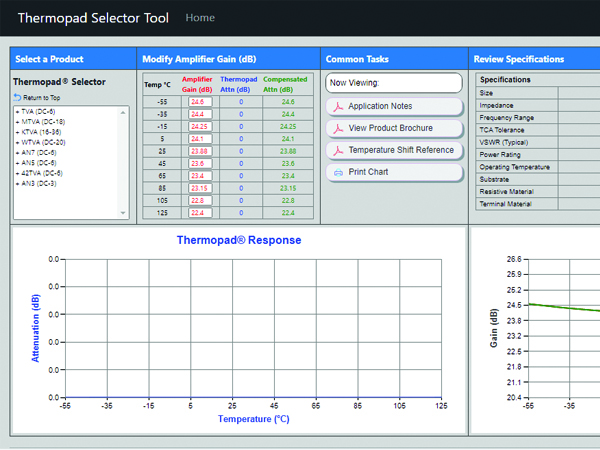The height and width of the screenshot is (450, 600).
Task: Click the Thermopad® Response chart title
Action: 239,240
